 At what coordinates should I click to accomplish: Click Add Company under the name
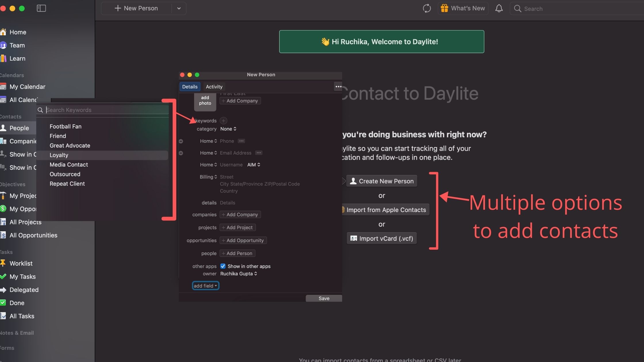(240, 101)
